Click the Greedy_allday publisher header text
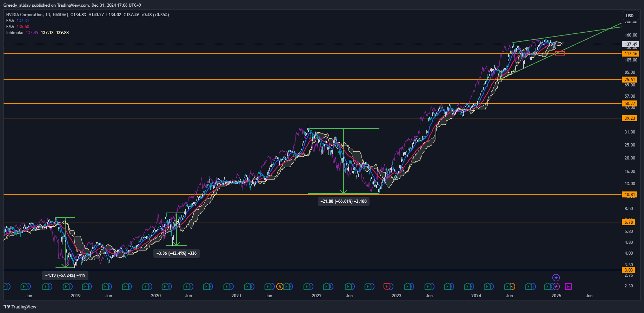Image resolution: width=644 pixels, height=313 pixels. point(17,5)
